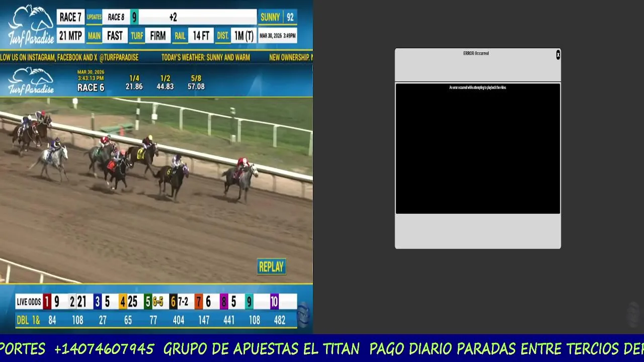The width and height of the screenshot is (644, 362).
Task: Click the 14 FT rail value
Action: [201, 36]
